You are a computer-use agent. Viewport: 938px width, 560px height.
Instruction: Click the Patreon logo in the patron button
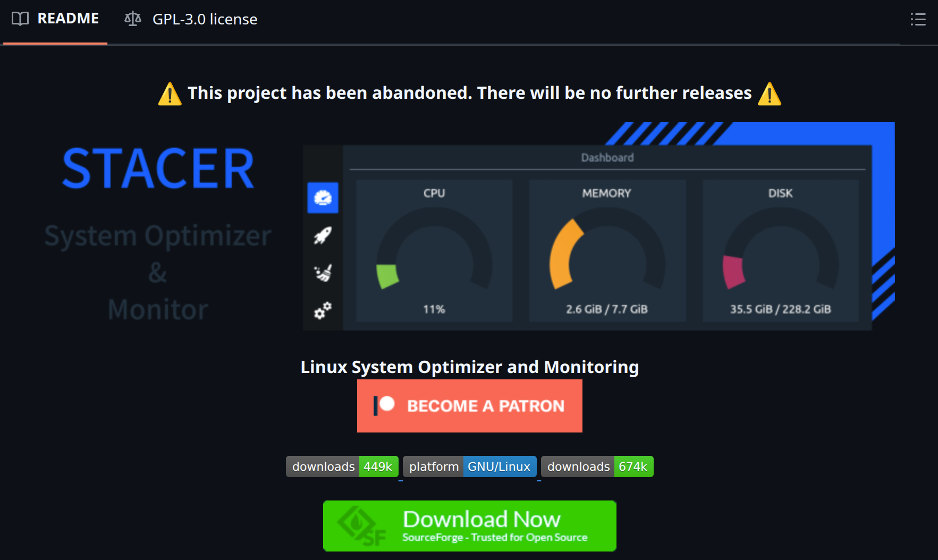click(384, 405)
